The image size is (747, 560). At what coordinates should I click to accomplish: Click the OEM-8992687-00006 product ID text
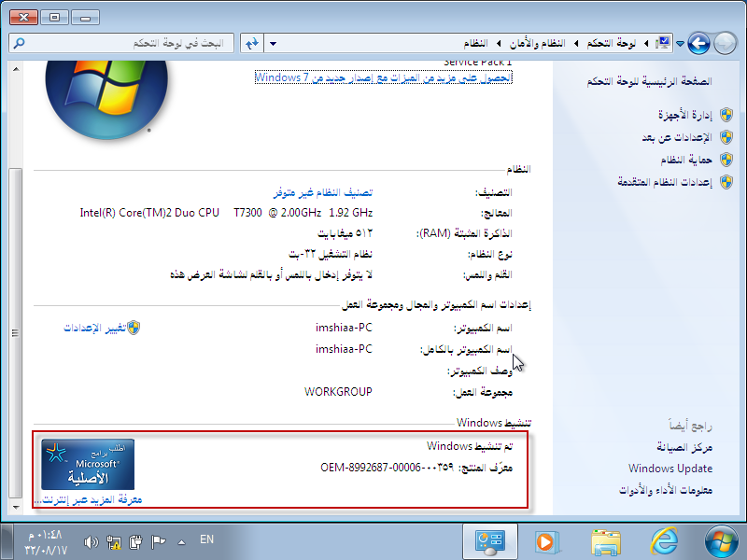click(388, 468)
